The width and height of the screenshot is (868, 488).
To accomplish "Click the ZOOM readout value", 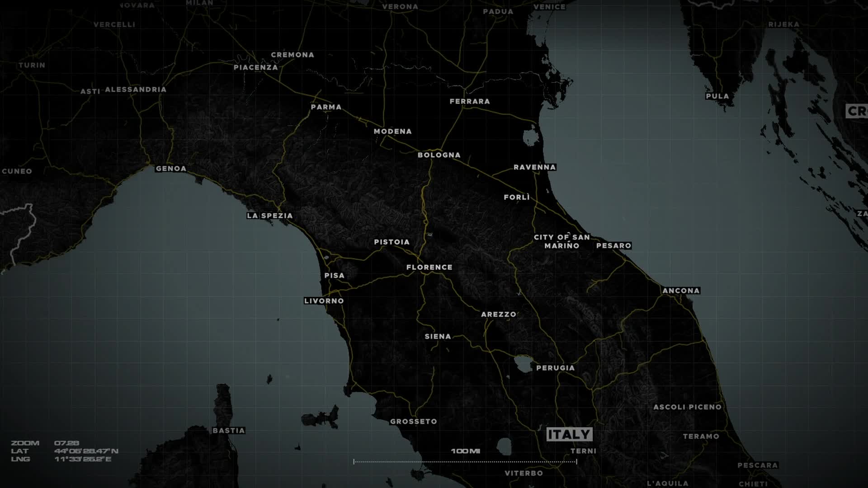I will click(x=66, y=443).
